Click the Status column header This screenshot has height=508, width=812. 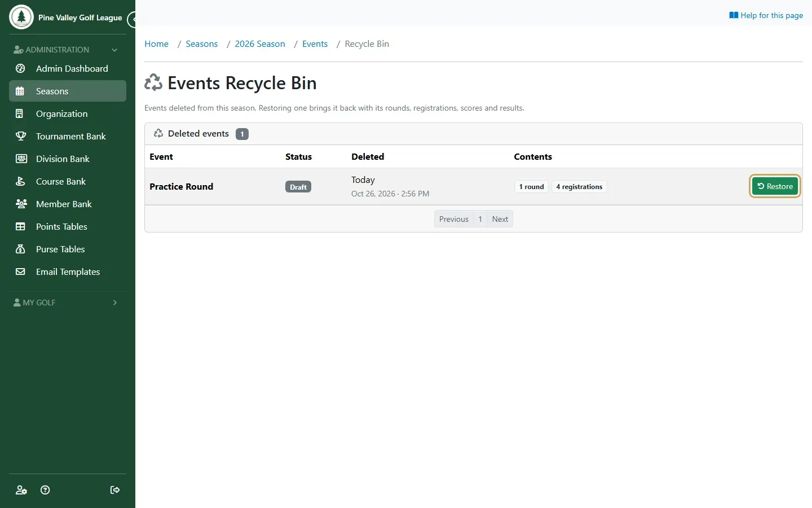[x=298, y=157]
